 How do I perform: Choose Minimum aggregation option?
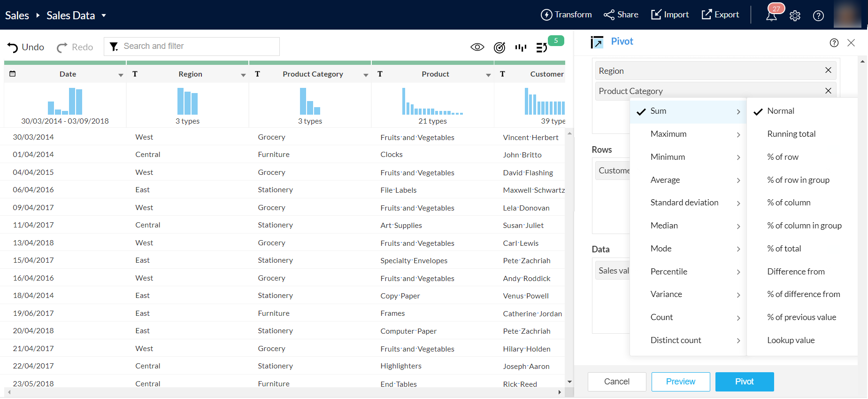tap(688, 157)
